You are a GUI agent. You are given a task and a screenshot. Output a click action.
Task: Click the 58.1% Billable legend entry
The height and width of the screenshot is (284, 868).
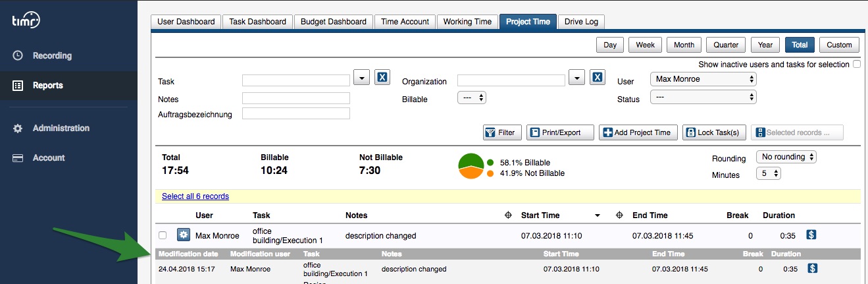(x=519, y=163)
